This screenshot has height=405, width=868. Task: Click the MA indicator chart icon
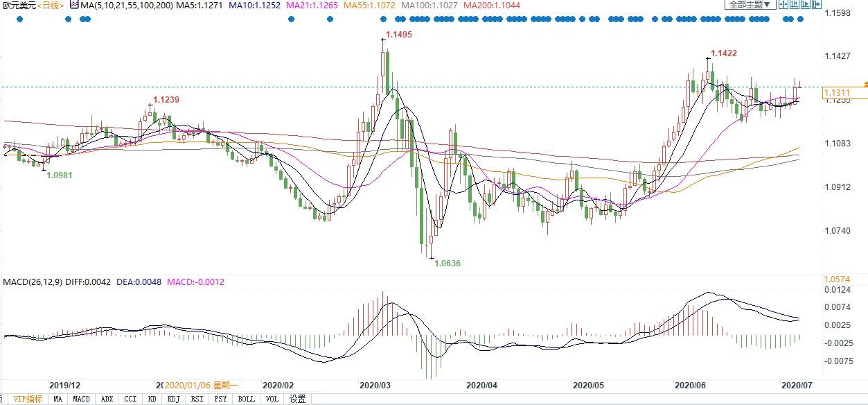(x=73, y=5)
